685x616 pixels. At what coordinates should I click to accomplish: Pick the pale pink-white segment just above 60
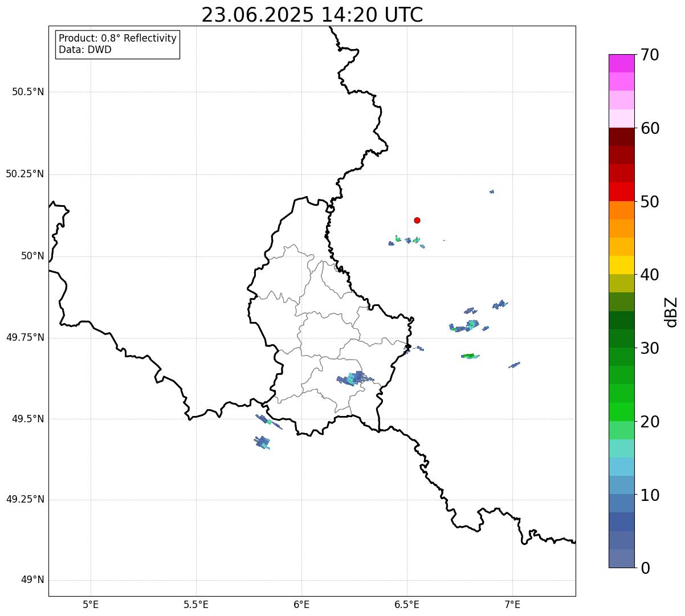[x=621, y=119]
